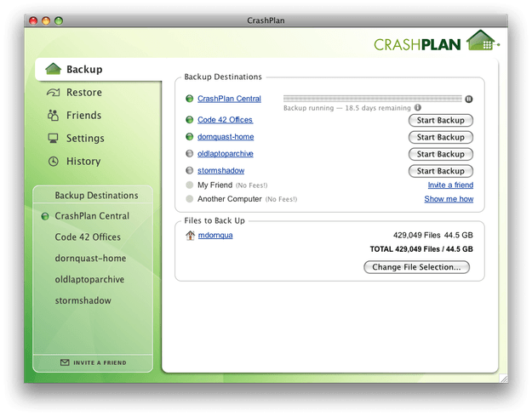Click the 429,049 Files 44.5 GB text
The image size is (532, 416).
(x=433, y=236)
